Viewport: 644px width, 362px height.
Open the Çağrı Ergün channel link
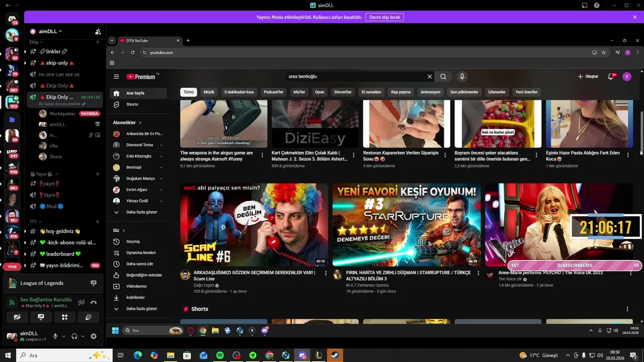204,285
